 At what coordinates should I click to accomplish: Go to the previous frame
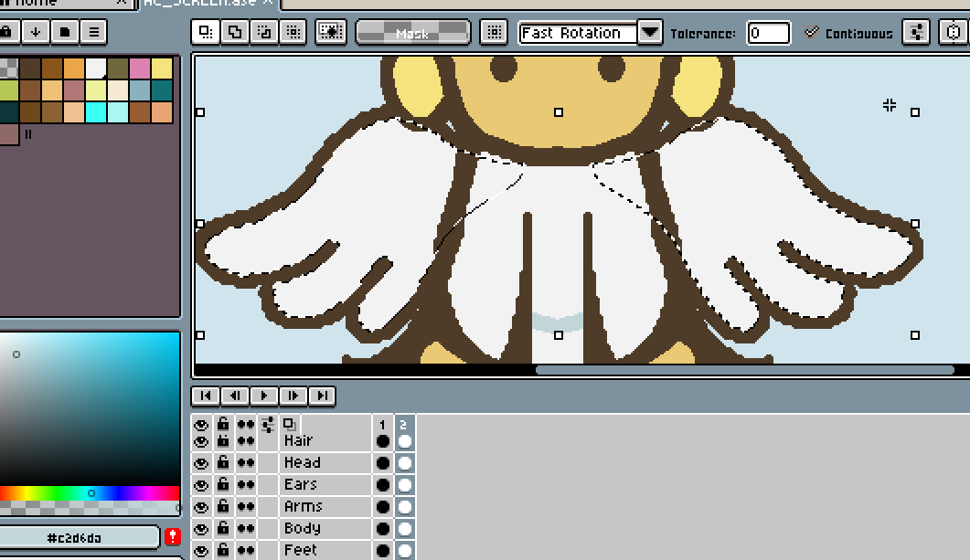pyautogui.click(x=235, y=396)
